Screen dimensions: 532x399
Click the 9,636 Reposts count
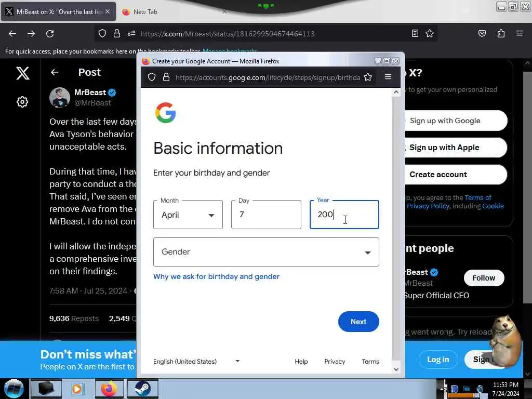pyautogui.click(x=74, y=318)
